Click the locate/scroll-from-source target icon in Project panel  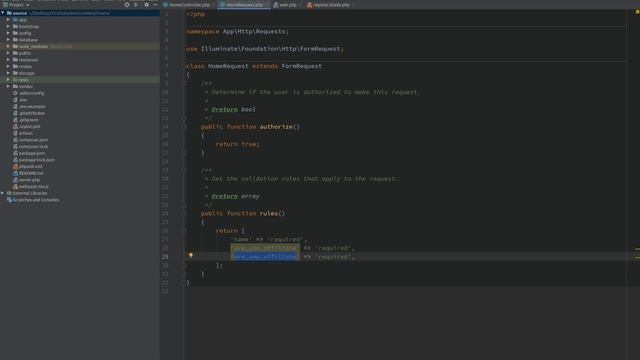[x=127, y=4]
